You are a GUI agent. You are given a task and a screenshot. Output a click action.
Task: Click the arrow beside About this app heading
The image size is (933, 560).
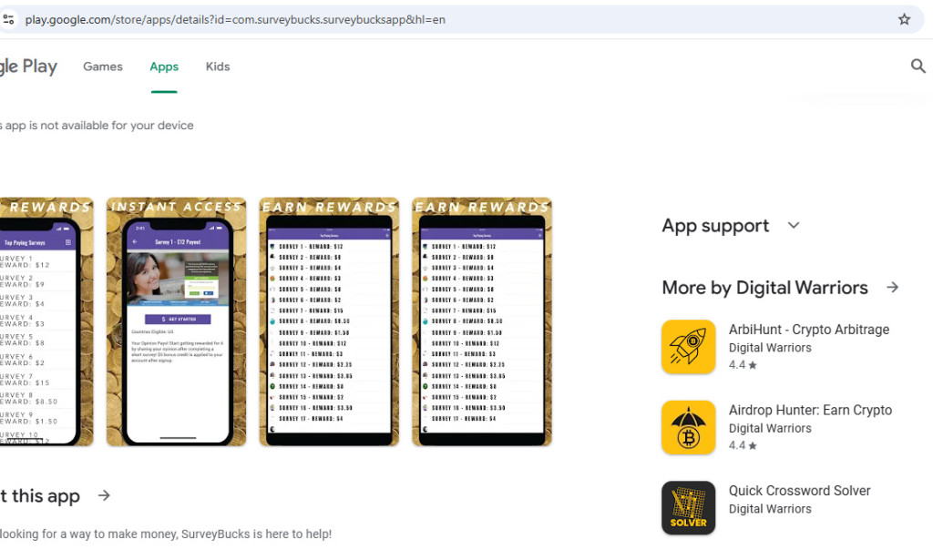coord(103,495)
